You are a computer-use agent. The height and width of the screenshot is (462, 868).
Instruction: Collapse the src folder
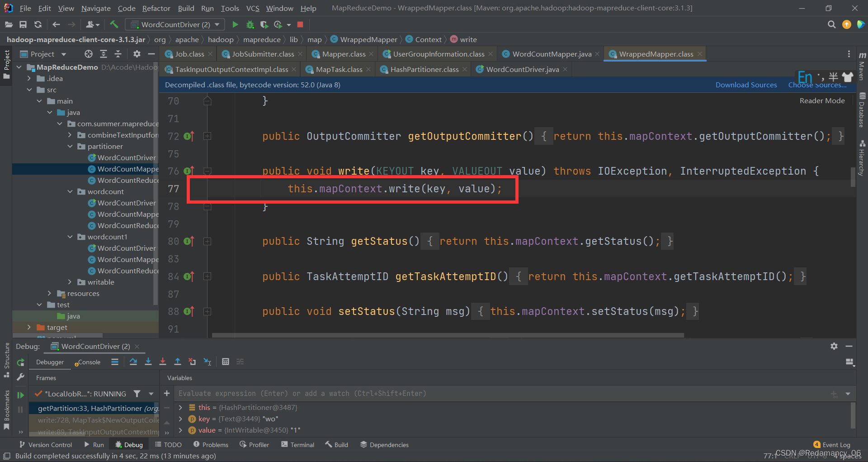click(29, 90)
